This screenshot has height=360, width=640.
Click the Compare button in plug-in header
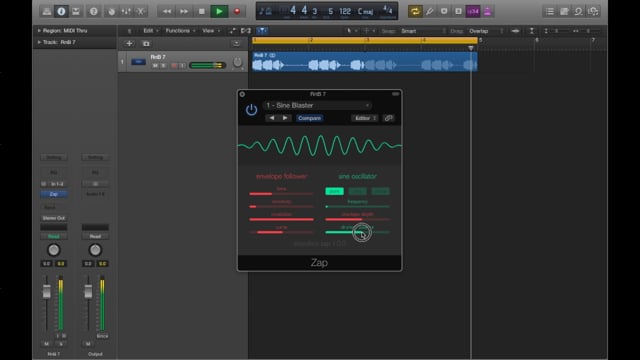(x=309, y=118)
